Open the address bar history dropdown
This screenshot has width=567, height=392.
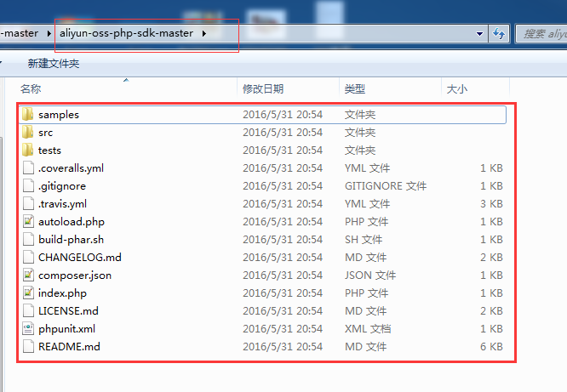click(x=479, y=34)
